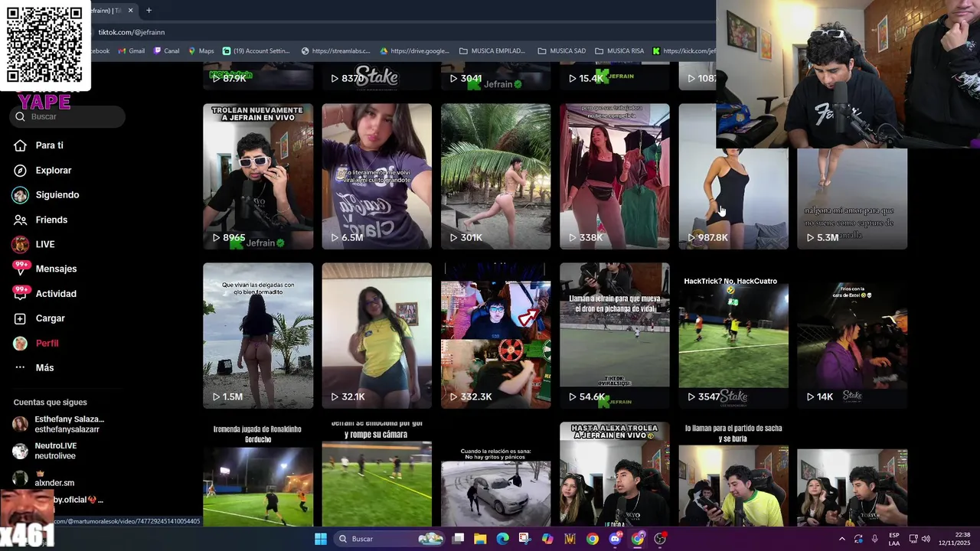Open the drive.google bookmark
This screenshot has width=980, height=551.
414,51
